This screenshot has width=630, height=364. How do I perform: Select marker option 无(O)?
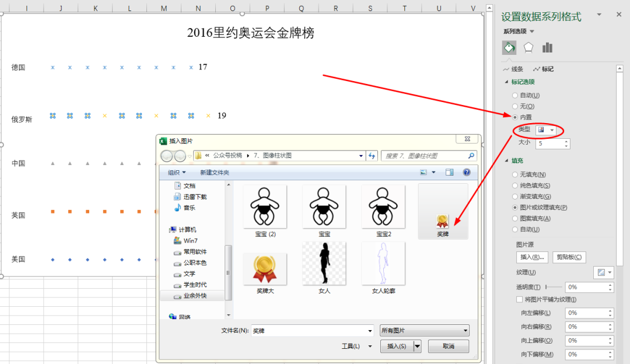tap(514, 106)
